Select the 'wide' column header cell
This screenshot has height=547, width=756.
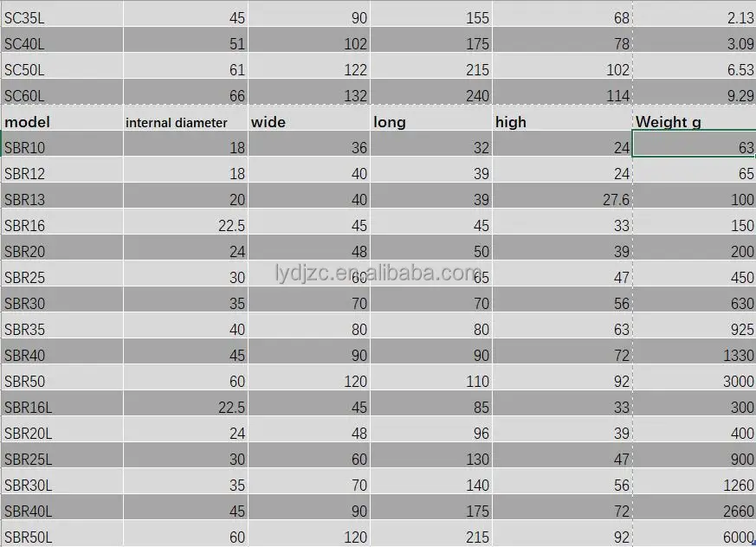308,122
